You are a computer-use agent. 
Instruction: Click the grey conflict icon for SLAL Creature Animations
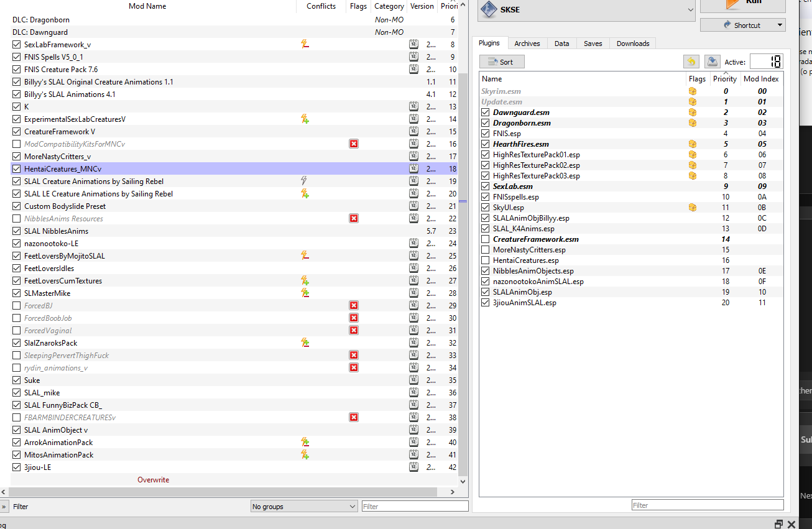coord(305,181)
